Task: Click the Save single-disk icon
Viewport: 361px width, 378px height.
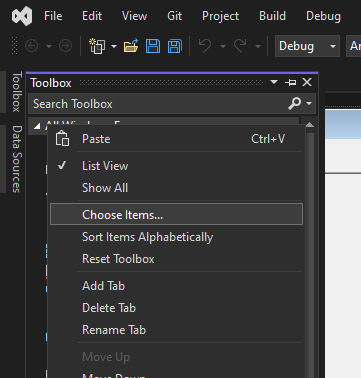Action: coord(153,46)
